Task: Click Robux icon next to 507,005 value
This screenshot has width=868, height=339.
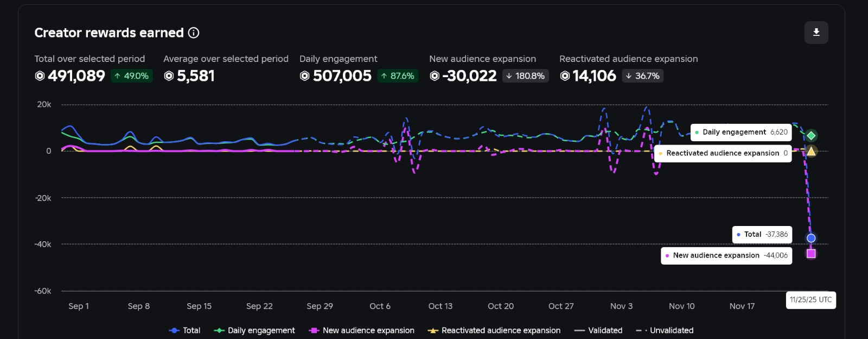Action: 305,76
